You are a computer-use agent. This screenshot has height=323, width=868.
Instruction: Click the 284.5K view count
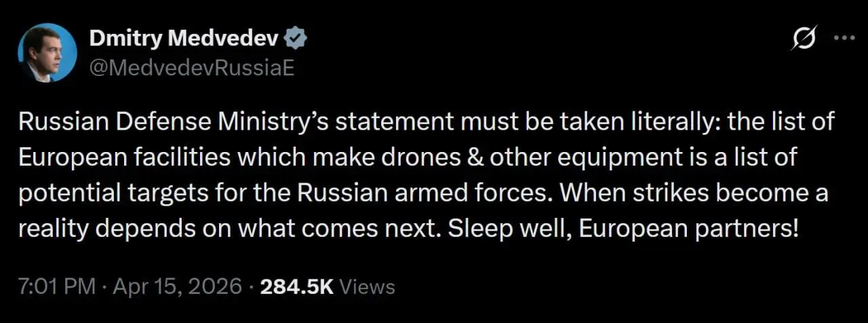click(297, 286)
